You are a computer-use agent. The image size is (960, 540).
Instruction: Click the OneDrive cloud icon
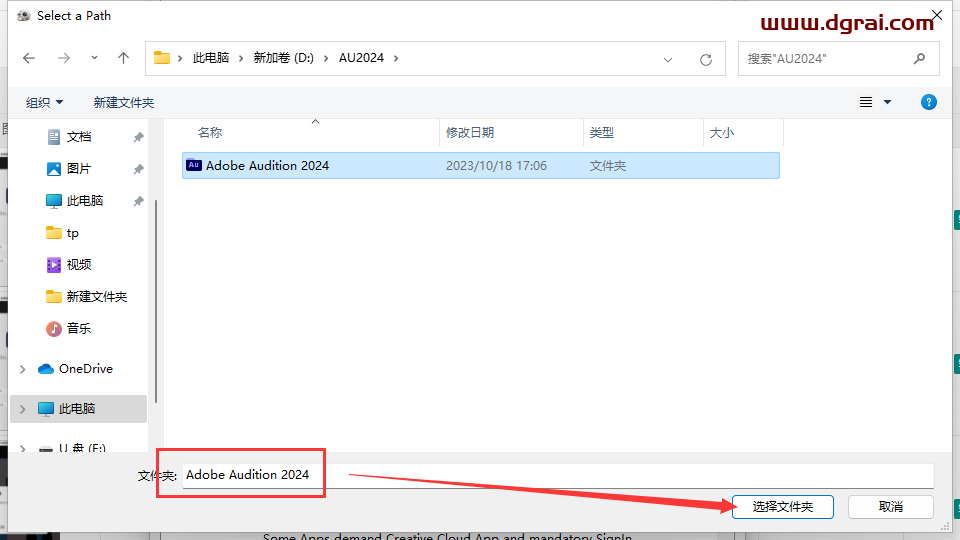[x=46, y=369]
